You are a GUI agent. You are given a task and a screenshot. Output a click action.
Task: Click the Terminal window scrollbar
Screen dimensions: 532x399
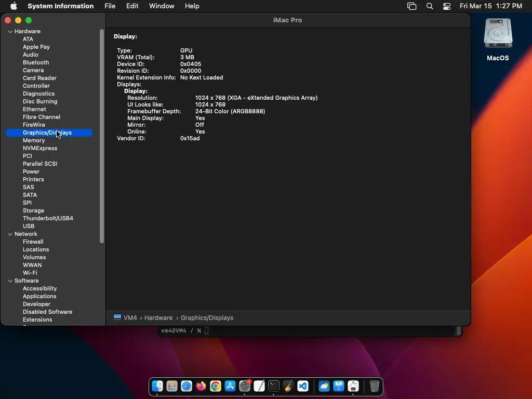click(458, 331)
